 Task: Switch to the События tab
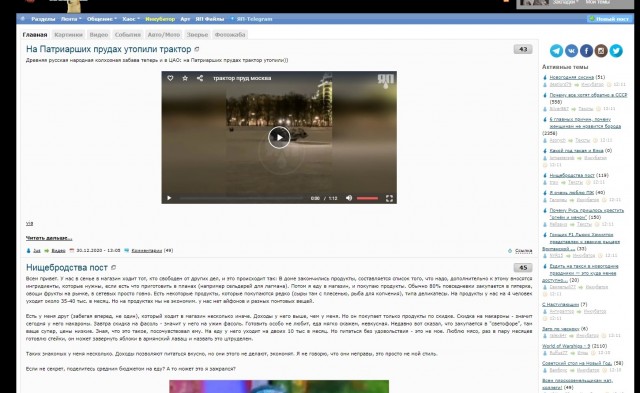tap(128, 35)
